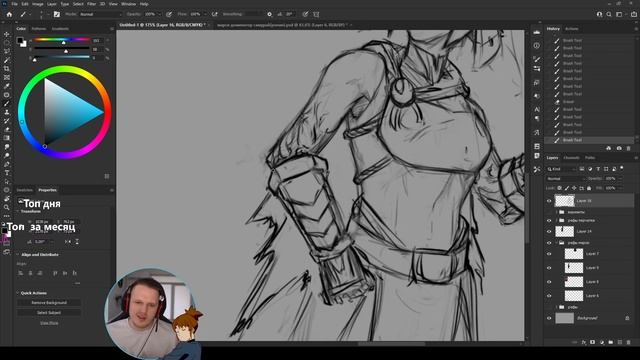Hide Layer 8
The height and width of the screenshot is (360, 640).
[x=549, y=282]
